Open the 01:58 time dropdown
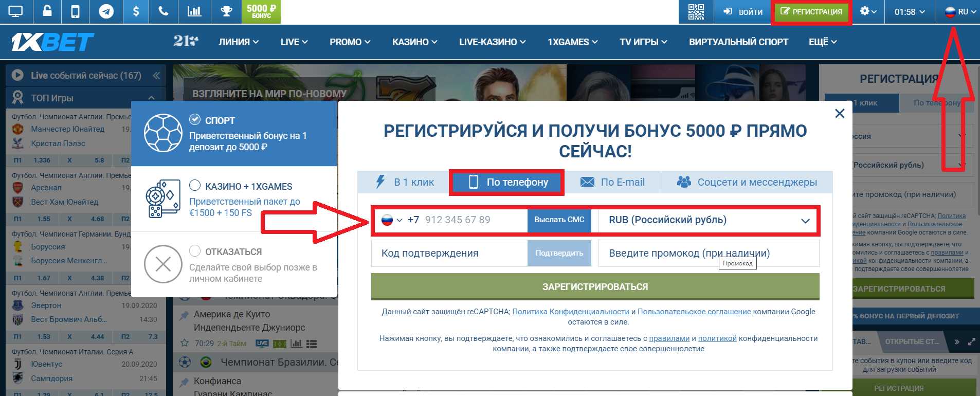980x396 pixels. pyautogui.click(x=910, y=11)
